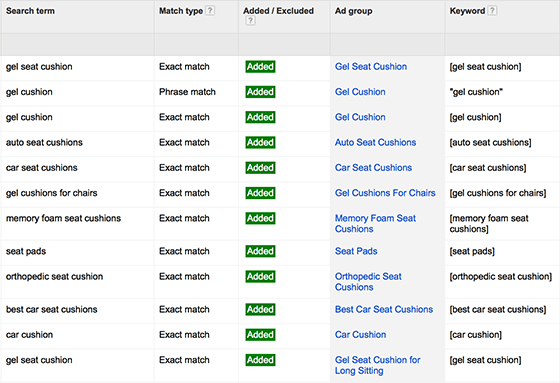Open Orthopedic Seat Cushions ad group

tap(368, 282)
